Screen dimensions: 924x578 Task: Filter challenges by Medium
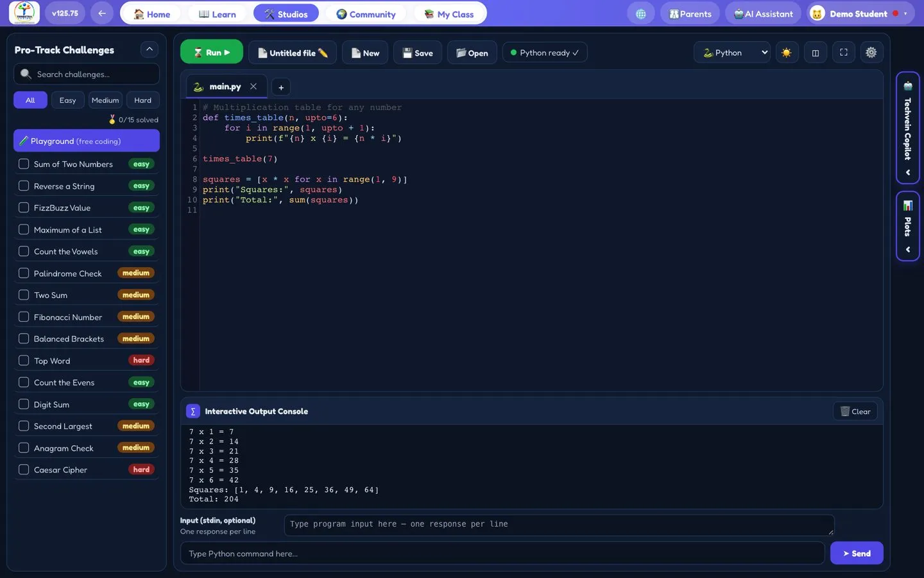click(x=105, y=100)
